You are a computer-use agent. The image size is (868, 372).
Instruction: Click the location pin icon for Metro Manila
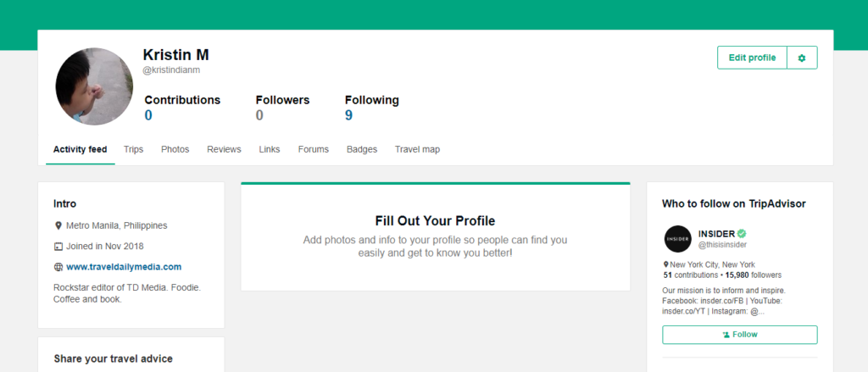coord(58,226)
